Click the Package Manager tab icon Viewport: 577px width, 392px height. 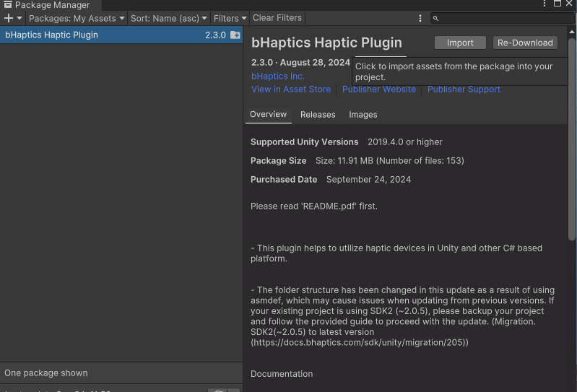click(8, 4)
